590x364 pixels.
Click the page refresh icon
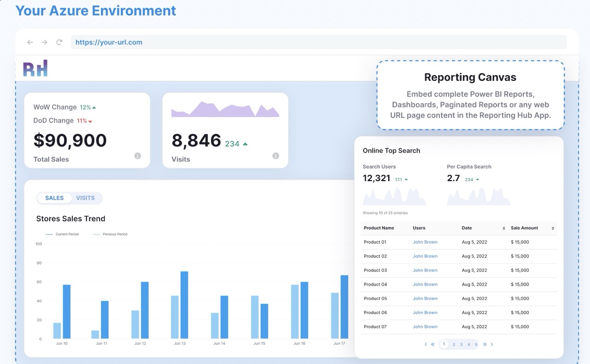tap(59, 41)
